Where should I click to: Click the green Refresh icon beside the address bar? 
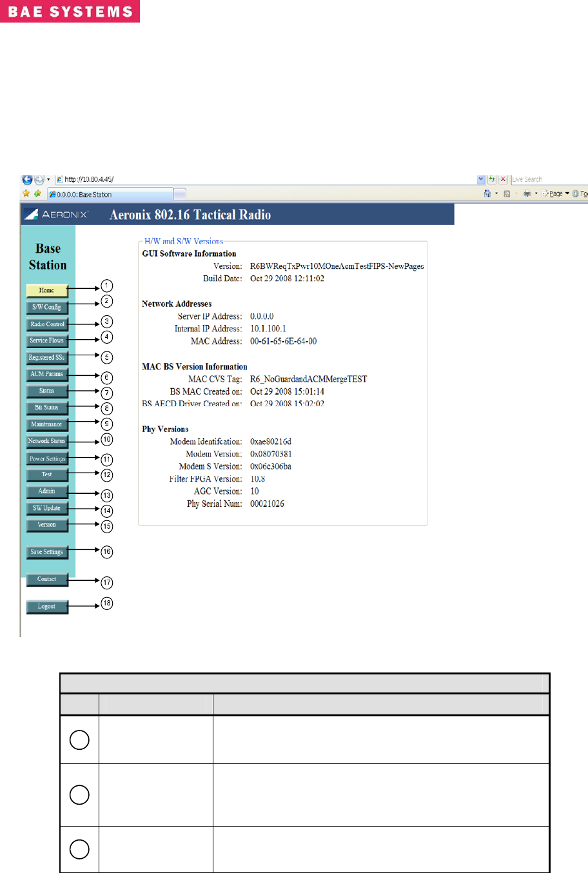pyautogui.click(x=492, y=179)
